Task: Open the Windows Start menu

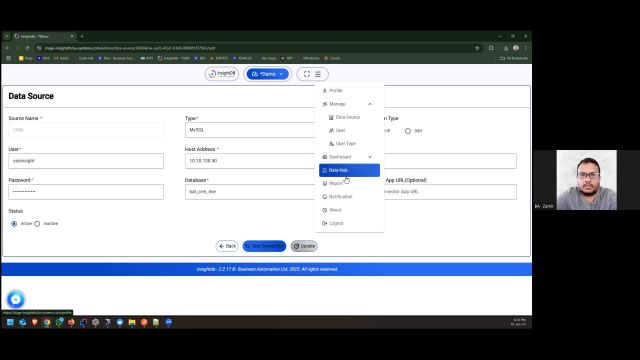Action: pos(10,322)
